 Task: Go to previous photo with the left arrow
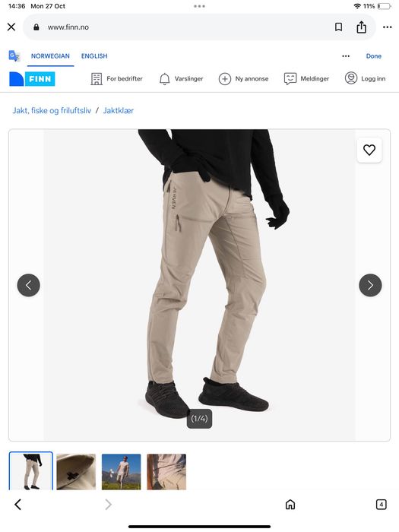coord(29,285)
